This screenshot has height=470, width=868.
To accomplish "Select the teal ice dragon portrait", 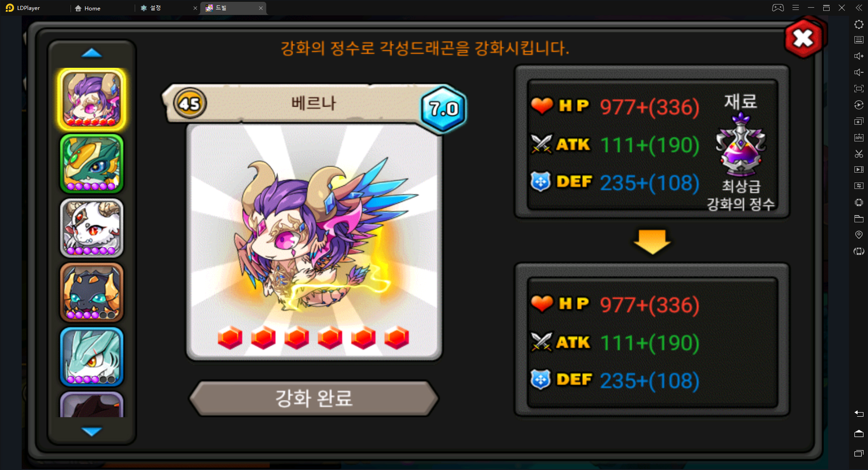I will point(92,357).
